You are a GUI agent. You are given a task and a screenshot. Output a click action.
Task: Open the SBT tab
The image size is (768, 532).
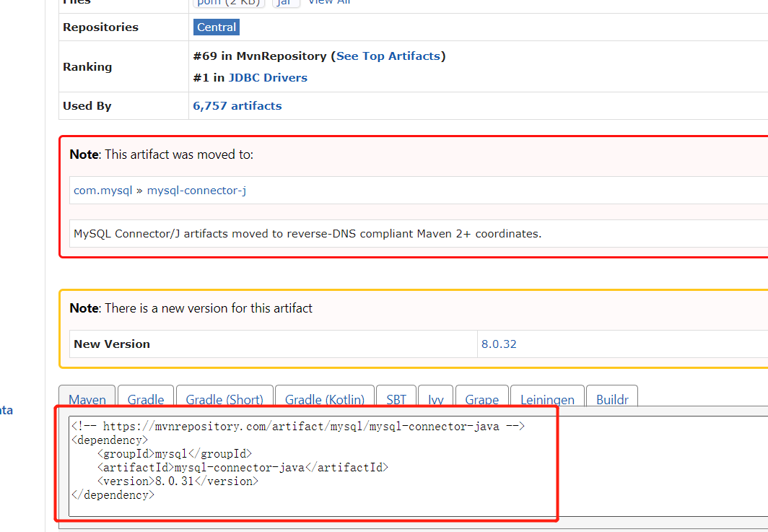coord(396,398)
